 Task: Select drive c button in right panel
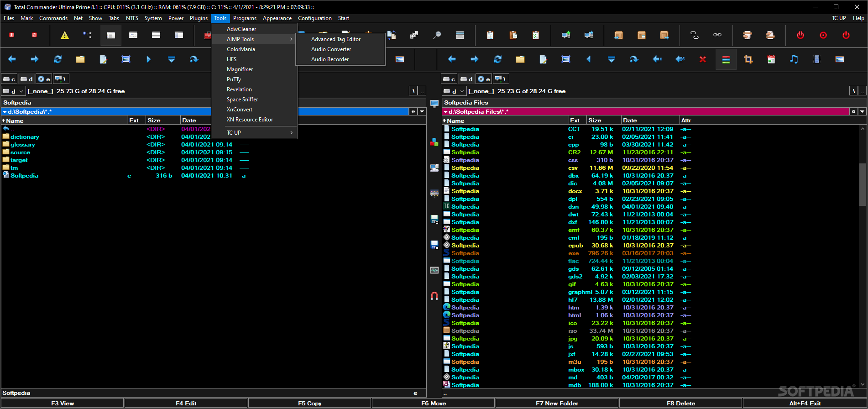[x=449, y=79]
